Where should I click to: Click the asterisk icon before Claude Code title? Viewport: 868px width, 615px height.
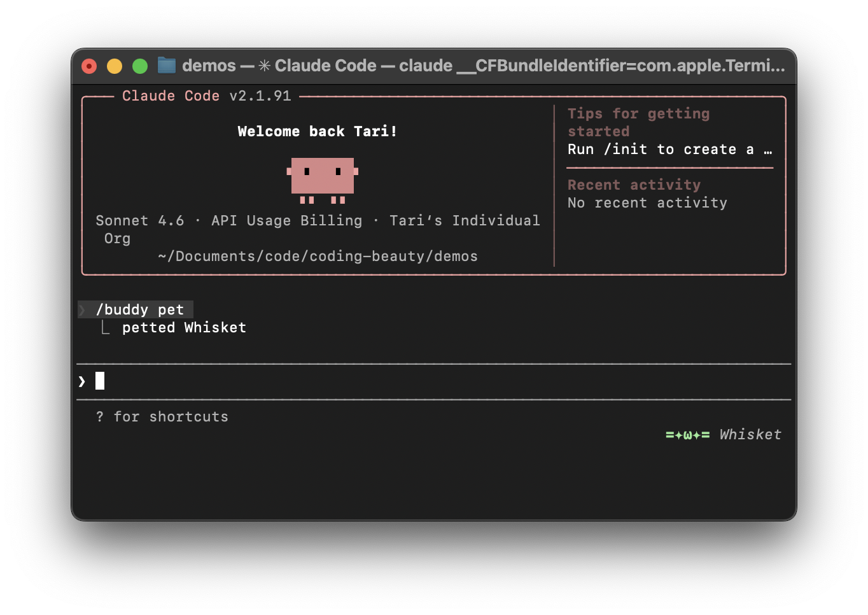tap(264, 66)
